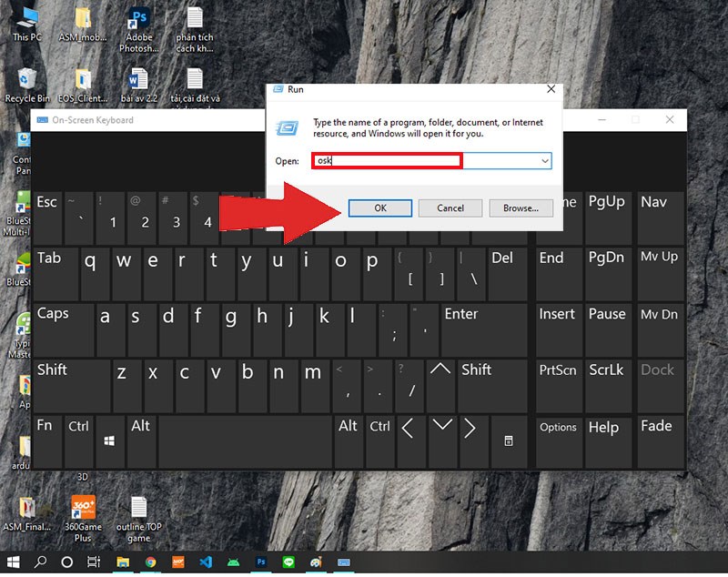The width and height of the screenshot is (728, 577).
Task: Open Task View from the taskbar
Action: (x=94, y=562)
